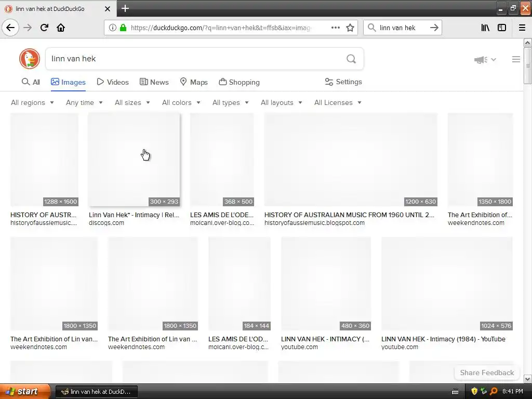Switch to the Shopping tab

point(239,82)
